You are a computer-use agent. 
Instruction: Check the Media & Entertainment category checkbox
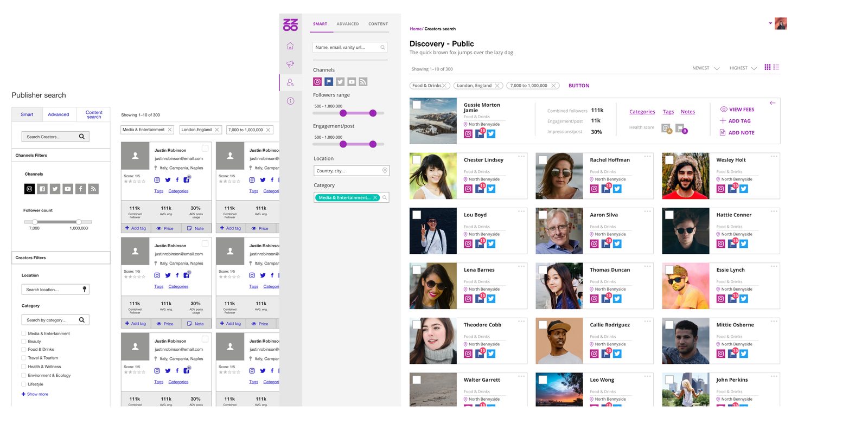[23, 333]
